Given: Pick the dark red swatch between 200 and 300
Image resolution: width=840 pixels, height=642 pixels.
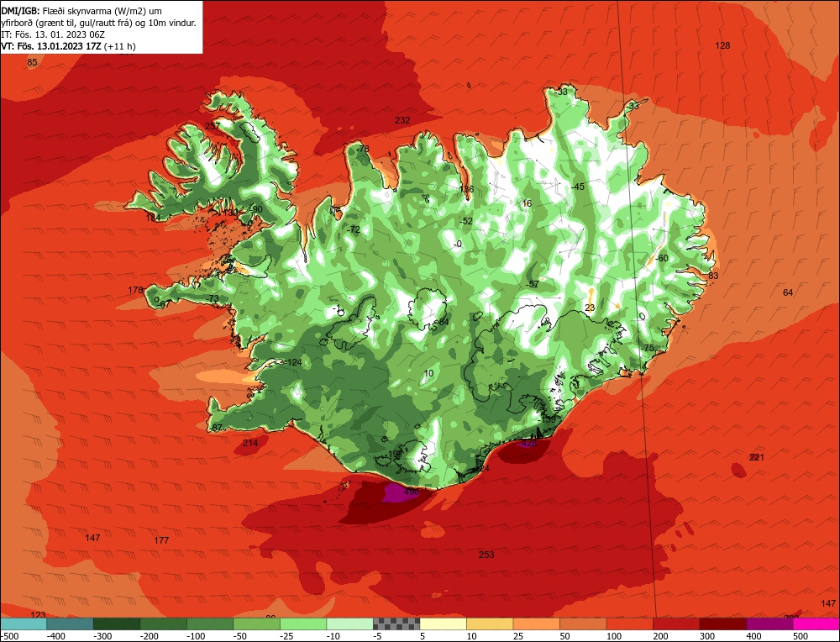Looking at the screenshot, I should point(676,624).
